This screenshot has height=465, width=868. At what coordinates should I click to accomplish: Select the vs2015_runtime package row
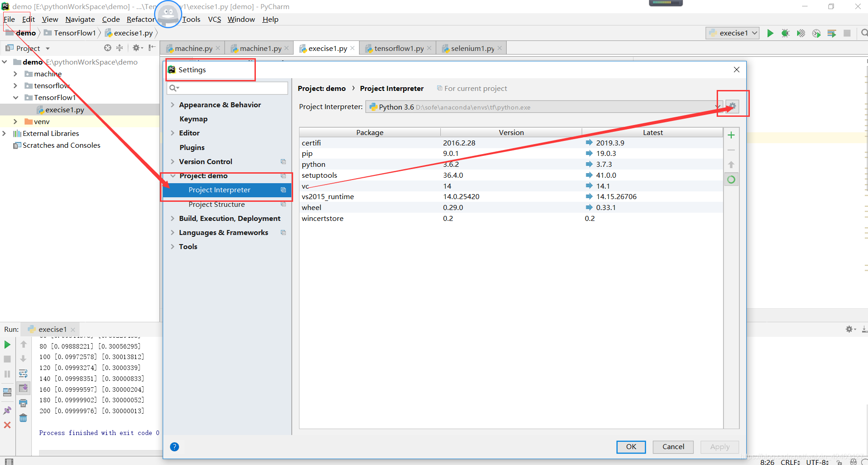tap(511, 196)
